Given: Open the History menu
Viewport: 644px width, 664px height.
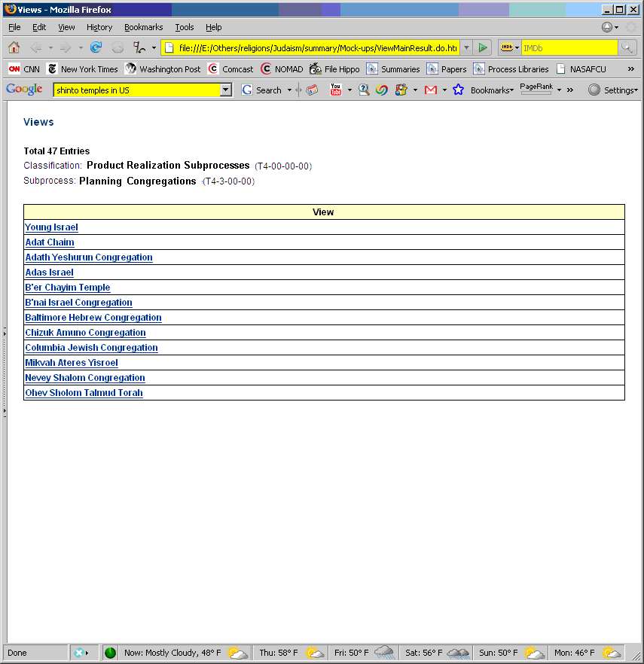Looking at the screenshot, I should tap(99, 27).
